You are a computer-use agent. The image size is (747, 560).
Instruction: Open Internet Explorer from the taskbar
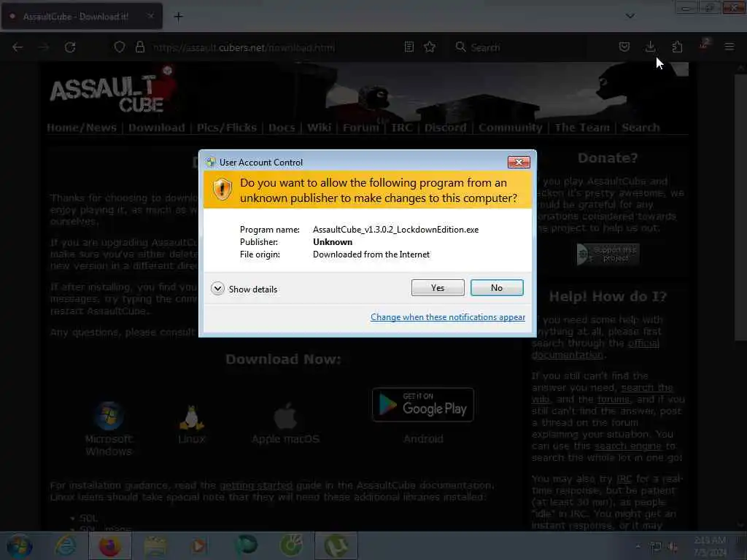pyautogui.click(x=65, y=545)
